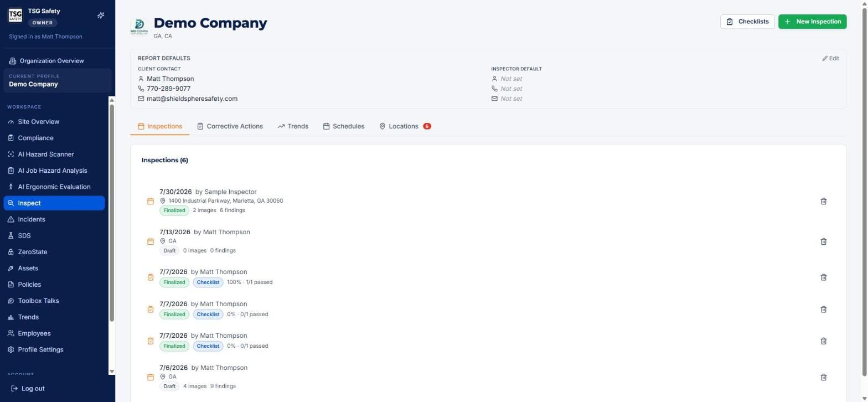Click trash icon for 7/13/2026 inspection
The width and height of the screenshot is (868, 402).
click(x=823, y=241)
